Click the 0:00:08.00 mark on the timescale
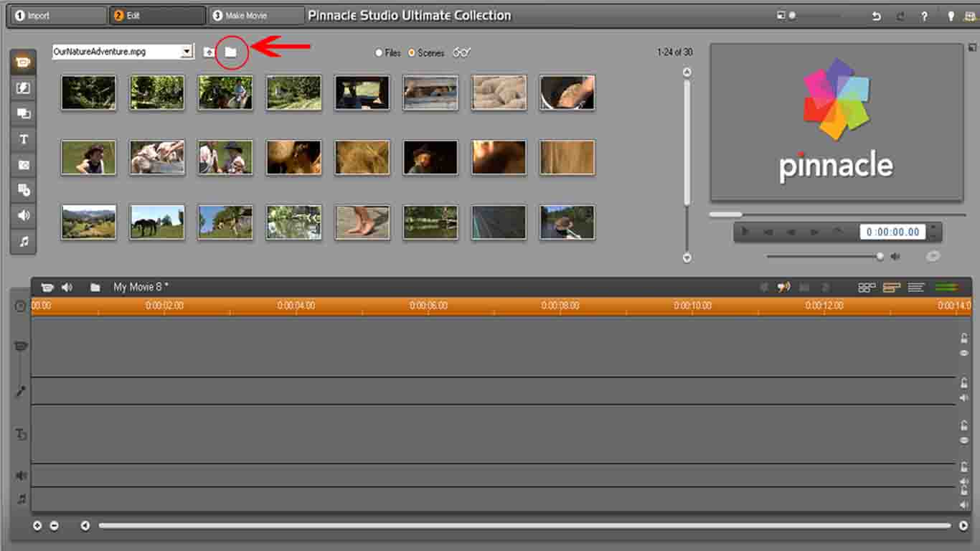The height and width of the screenshot is (551, 980). click(x=560, y=306)
